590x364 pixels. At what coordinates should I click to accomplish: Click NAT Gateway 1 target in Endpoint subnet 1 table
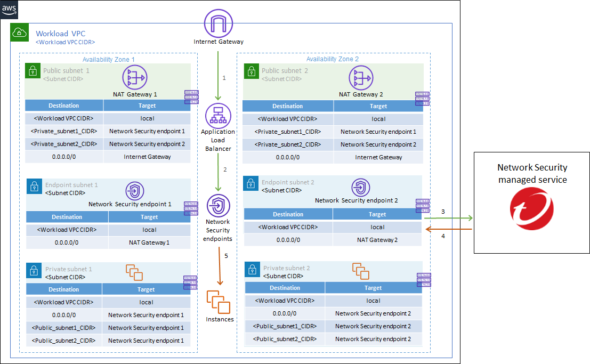pos(149,242)
